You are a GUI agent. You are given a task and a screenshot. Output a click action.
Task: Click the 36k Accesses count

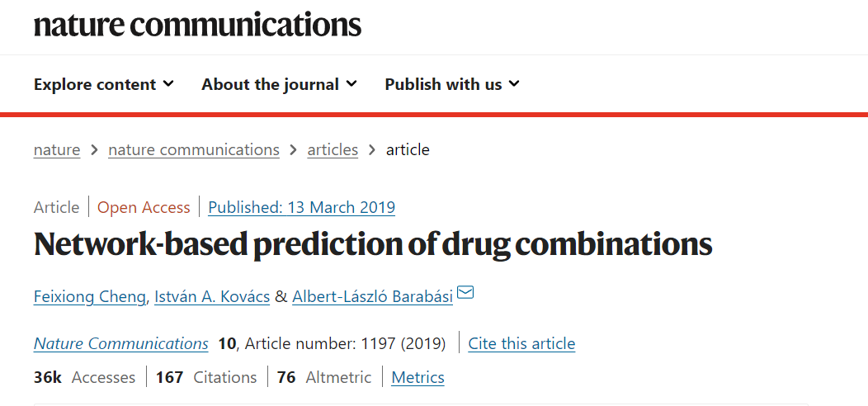click(84, 377)
